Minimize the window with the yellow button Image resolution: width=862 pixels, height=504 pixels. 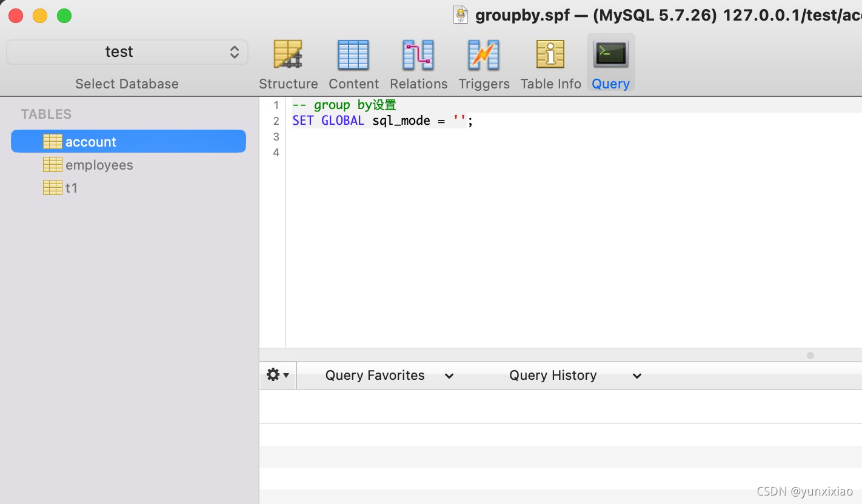(39, 16)
